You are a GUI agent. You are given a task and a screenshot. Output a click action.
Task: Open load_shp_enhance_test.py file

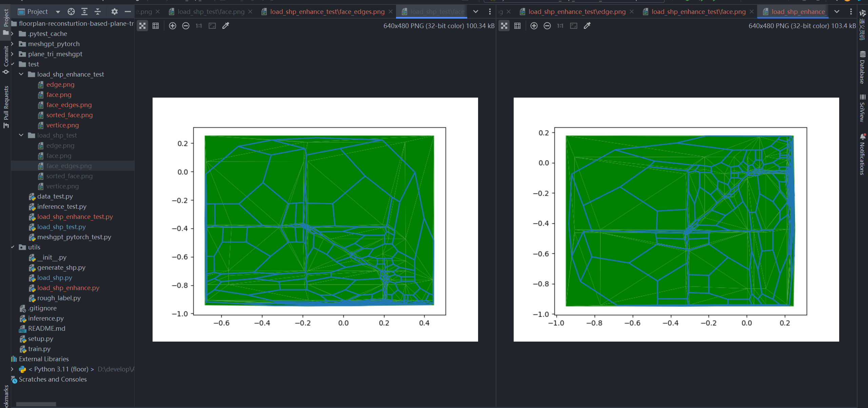click(x=75, y=217)
